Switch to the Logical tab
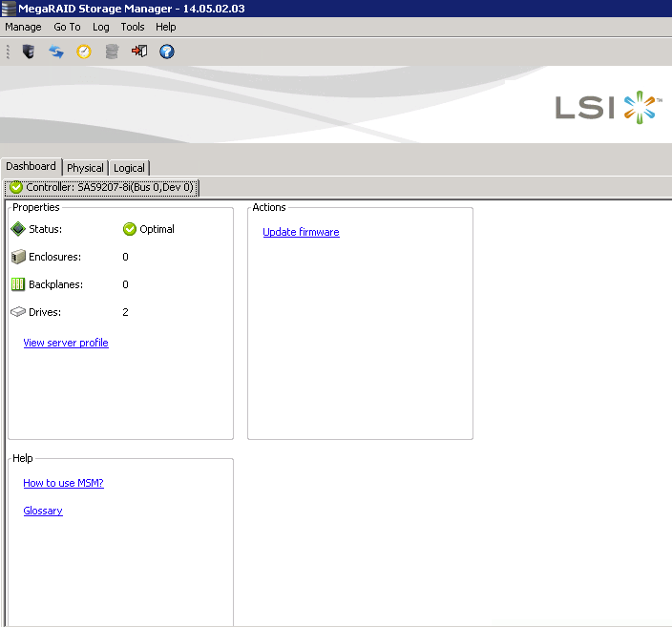 point(129,168)
